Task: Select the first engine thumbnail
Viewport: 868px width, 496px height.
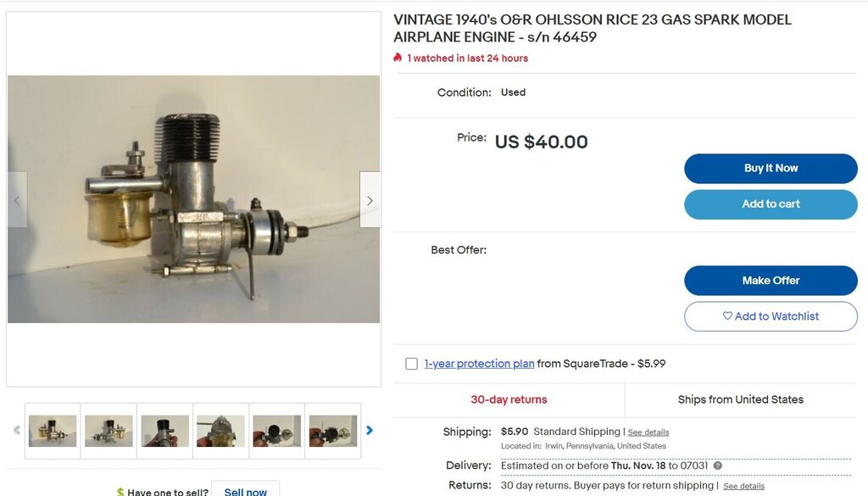Action: [x=53, y=431]
